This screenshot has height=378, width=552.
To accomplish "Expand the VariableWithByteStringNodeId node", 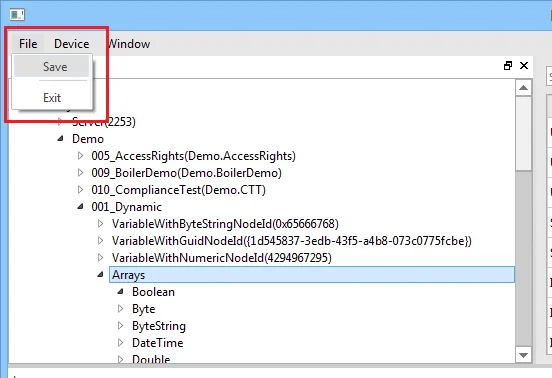I will pos(100,223).
